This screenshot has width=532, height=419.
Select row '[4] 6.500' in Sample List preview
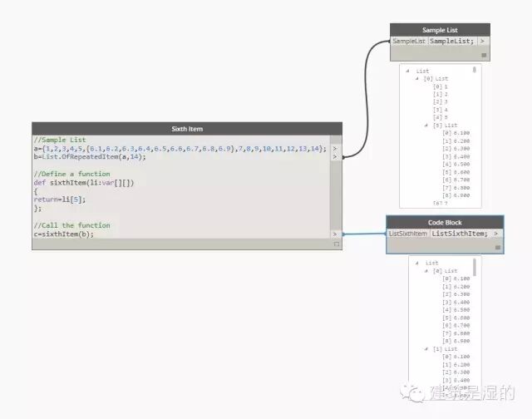[x=456, y=165]
